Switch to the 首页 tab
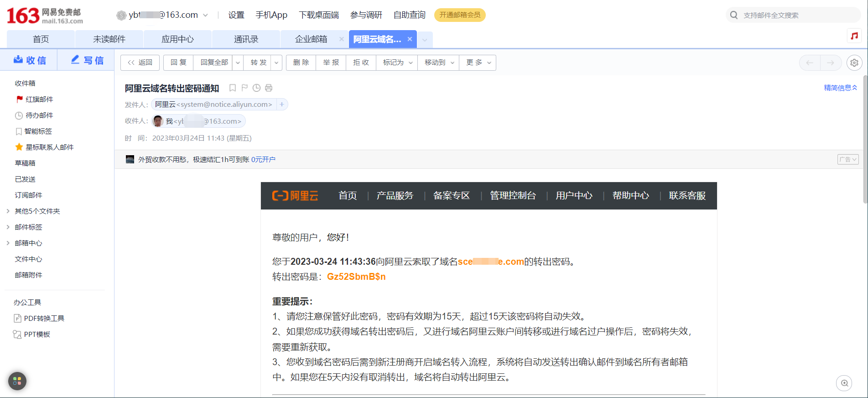Screen dimensions: 868x398 pyautogui.click(x=41, y=39)
